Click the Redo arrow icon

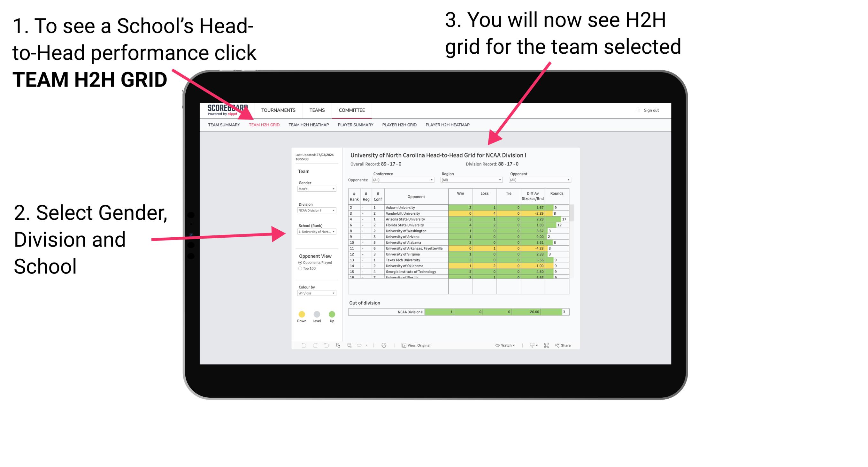(x=313, y=345)
